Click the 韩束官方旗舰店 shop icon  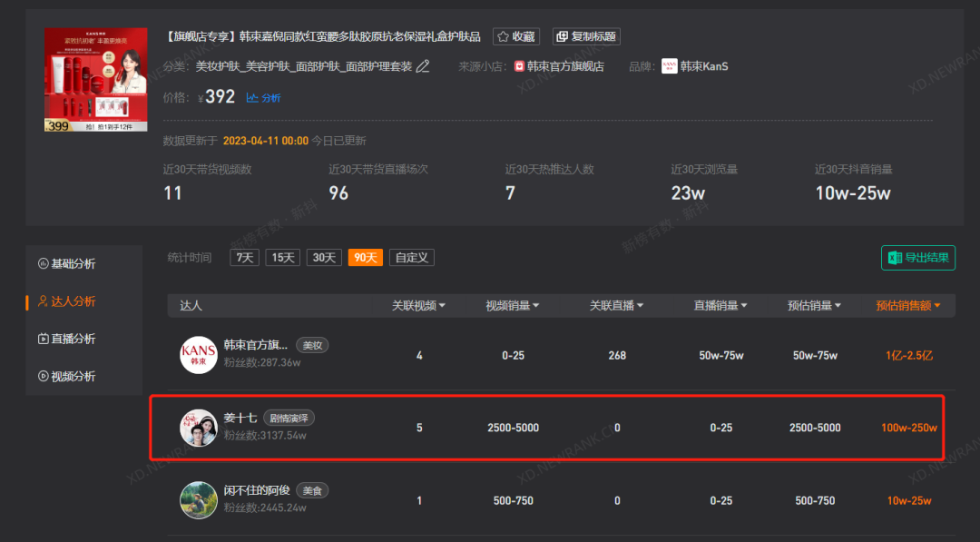pos(519,66)
